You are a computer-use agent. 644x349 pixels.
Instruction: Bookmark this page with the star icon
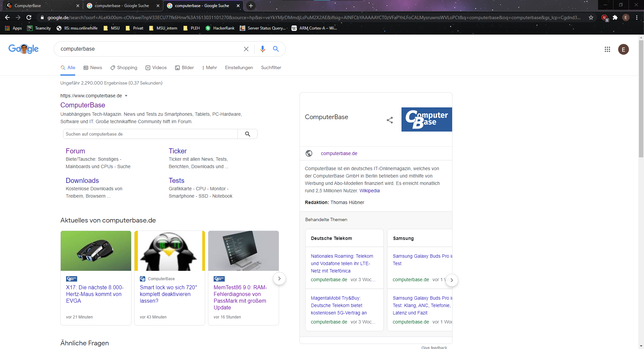tap(591, 17)
